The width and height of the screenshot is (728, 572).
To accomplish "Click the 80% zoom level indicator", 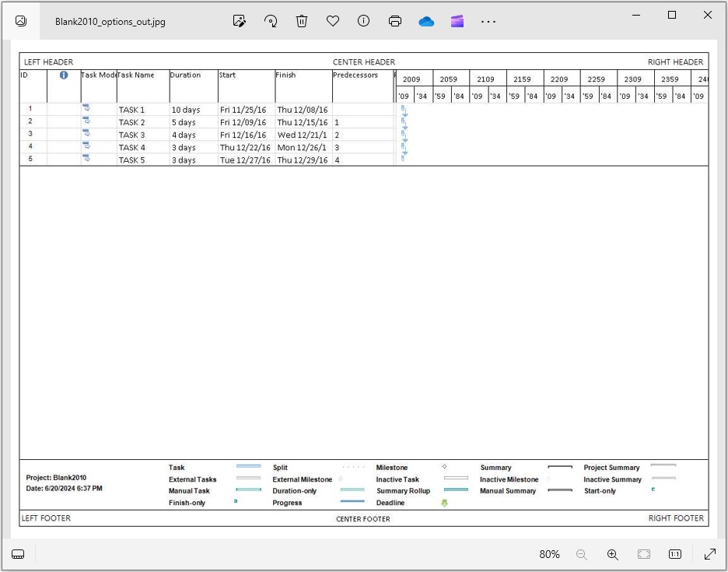I will pos(549,554).
